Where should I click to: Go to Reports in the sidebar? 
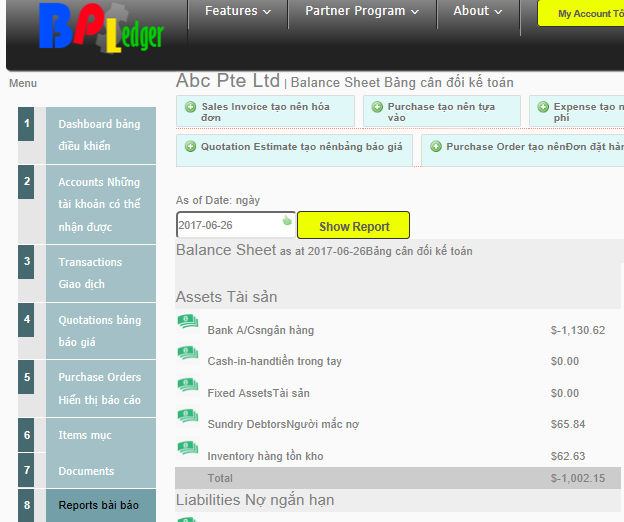point(99,505)
